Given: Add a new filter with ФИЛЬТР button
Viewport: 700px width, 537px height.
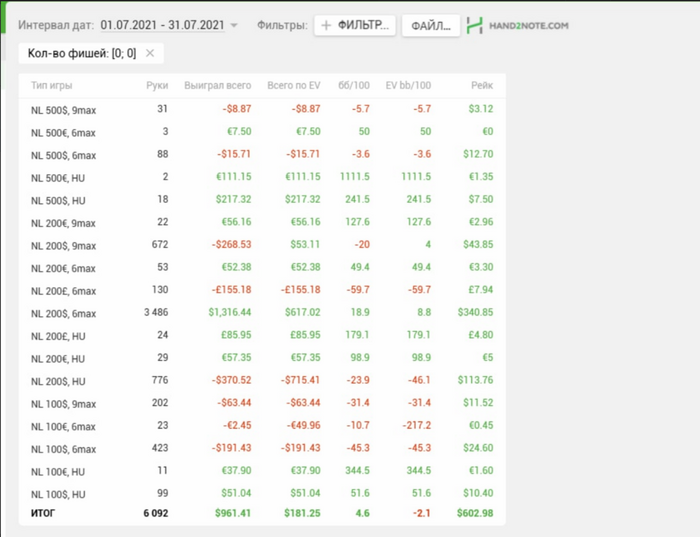Looking at the screenshot, I should (355, 25).
